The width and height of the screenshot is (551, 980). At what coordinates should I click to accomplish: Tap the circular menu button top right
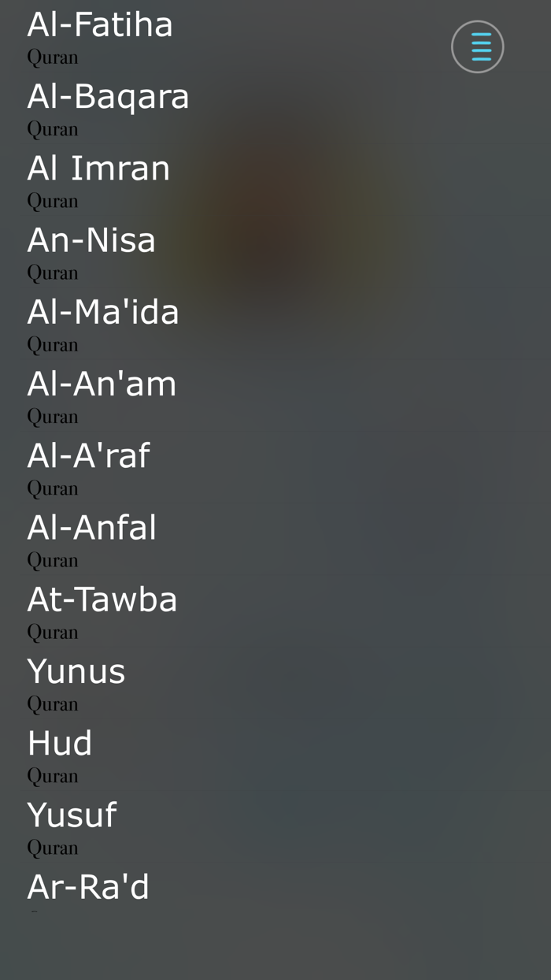[x=478, y=46]
